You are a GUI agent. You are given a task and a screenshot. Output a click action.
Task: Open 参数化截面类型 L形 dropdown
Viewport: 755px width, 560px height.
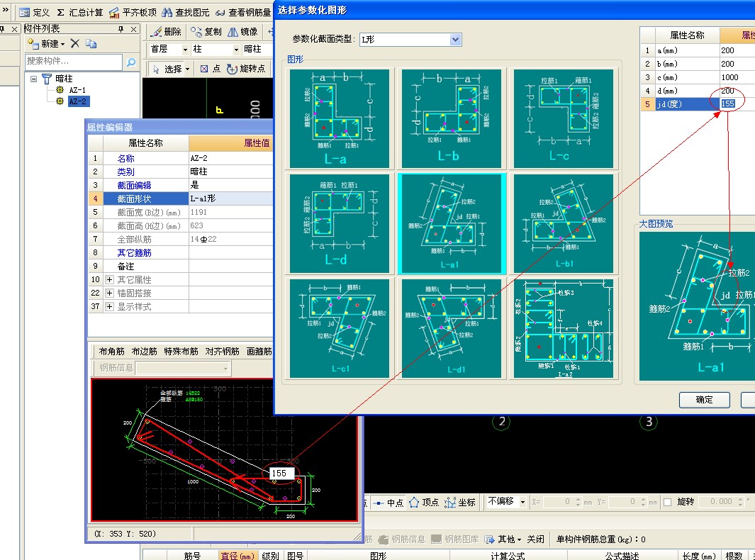(x=456, y=40)
